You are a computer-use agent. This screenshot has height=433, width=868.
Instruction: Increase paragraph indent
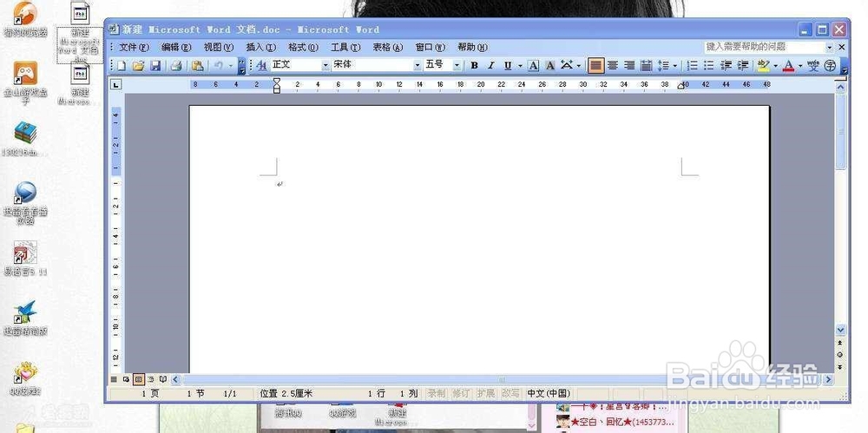tap(744, 66)
